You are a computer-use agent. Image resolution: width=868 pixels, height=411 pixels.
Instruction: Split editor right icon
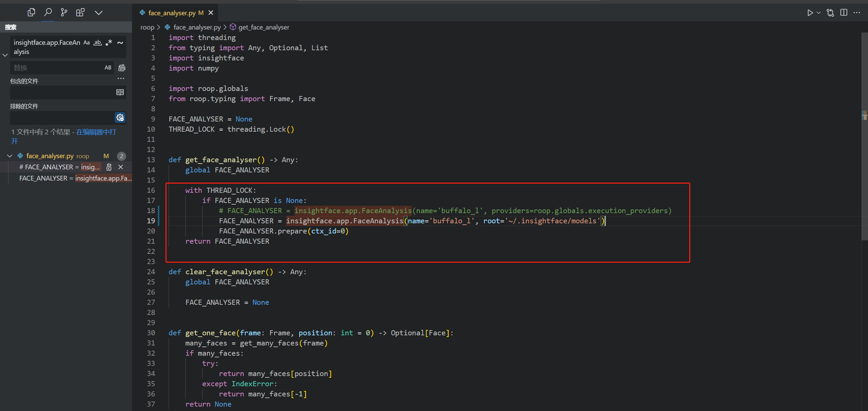844,13
